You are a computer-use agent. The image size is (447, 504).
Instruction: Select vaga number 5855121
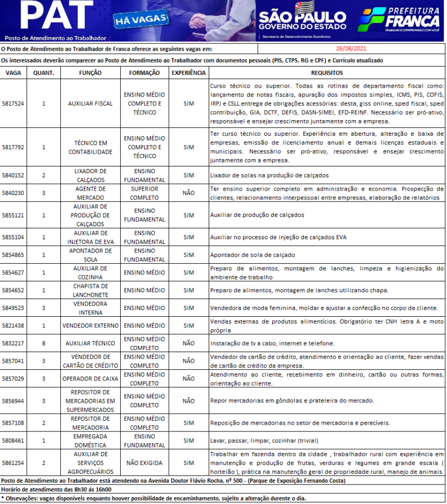(13, 215)
